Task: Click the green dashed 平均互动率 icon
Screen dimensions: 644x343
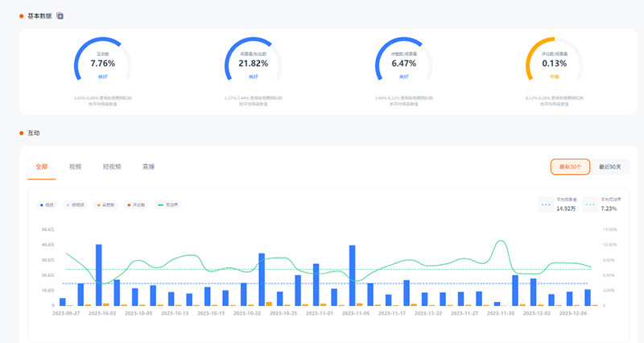Action: (591, 205)
